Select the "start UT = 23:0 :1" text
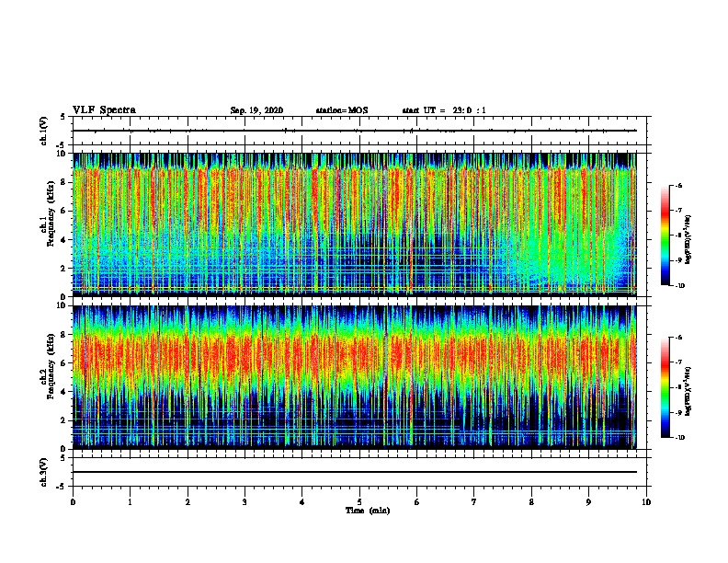The height and width of the screenshot is (563, 728). (x=444, y=110)
